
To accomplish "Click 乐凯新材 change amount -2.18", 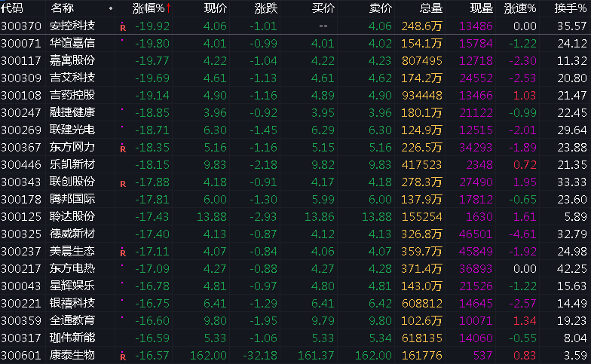I will tap(264, 164).
